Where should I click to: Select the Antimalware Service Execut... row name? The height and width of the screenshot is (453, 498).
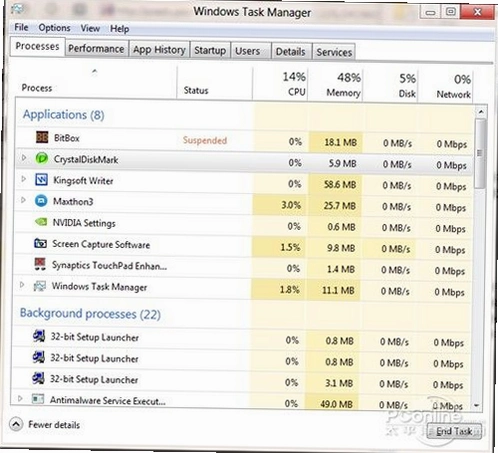(x=108, y=400)
